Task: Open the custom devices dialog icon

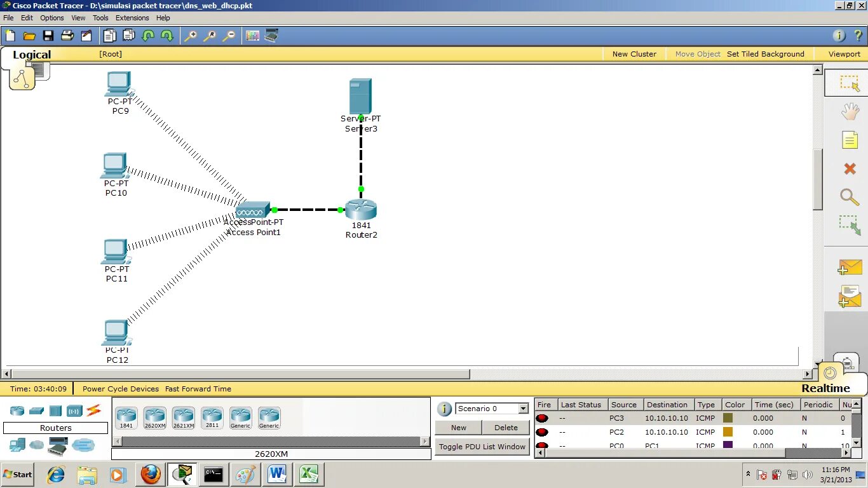Action: click(271, 36)
